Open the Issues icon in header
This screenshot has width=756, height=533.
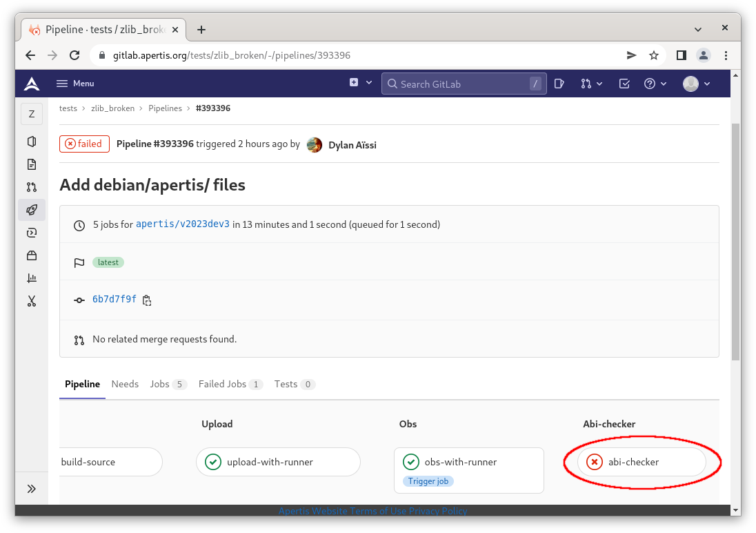[559, 84]
